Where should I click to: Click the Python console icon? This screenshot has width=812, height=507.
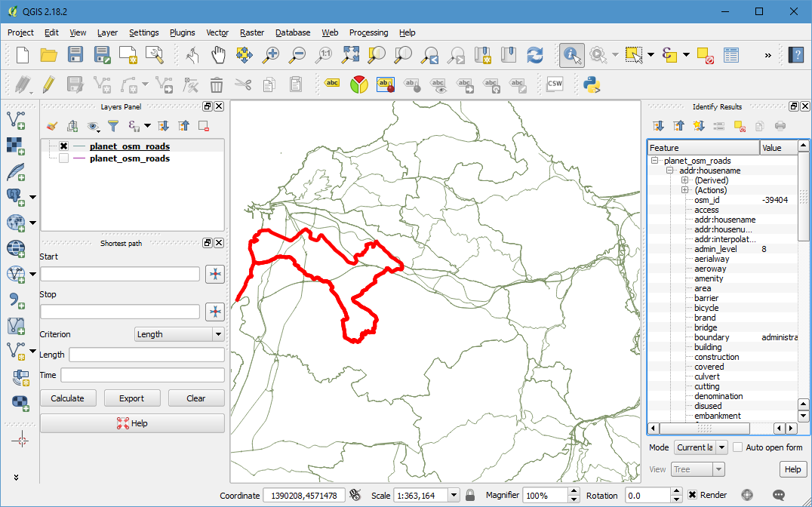coord(591,84)
